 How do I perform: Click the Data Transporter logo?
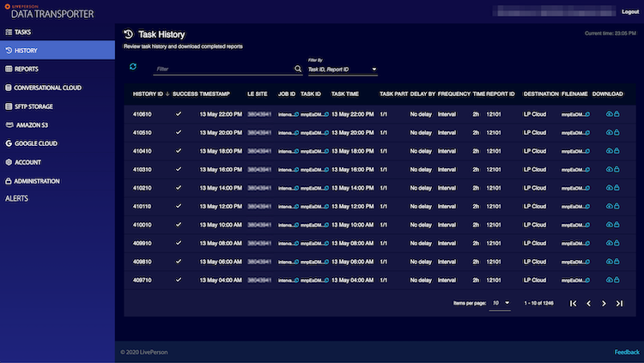49,11
